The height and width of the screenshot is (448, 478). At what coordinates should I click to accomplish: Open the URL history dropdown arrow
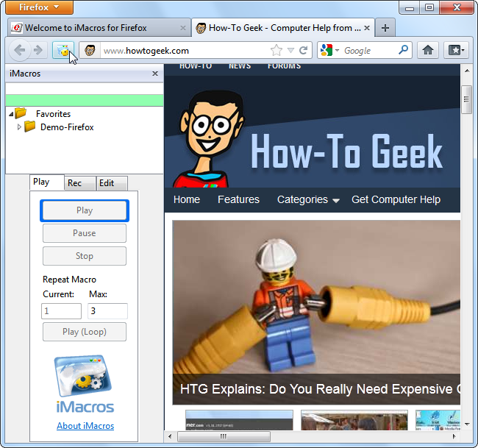click(x=290, y=50)
